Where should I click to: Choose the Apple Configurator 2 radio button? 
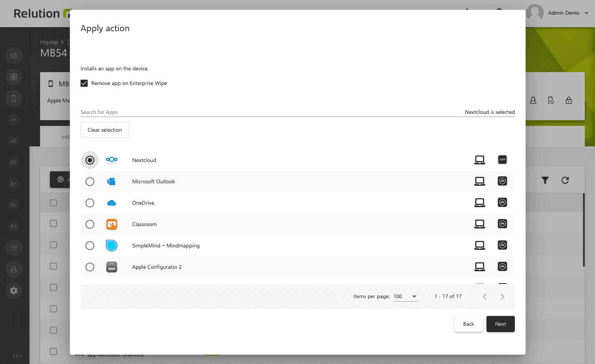[x=90, y=267]
